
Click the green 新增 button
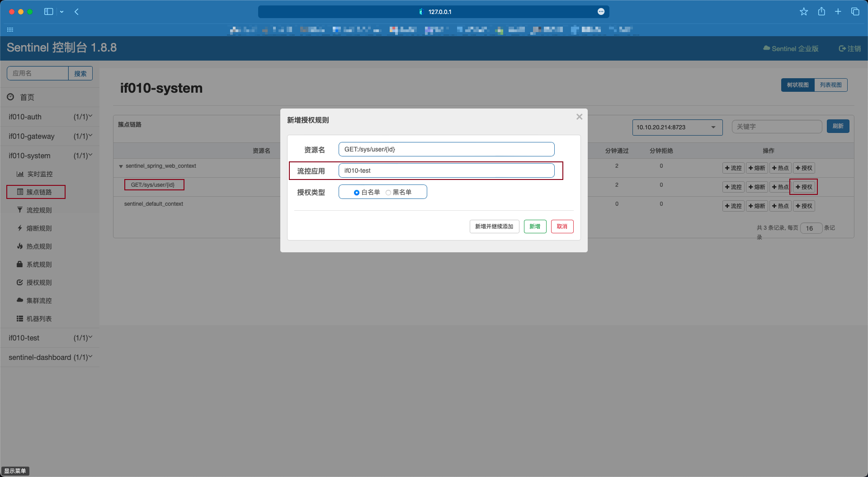pos(535,227)
